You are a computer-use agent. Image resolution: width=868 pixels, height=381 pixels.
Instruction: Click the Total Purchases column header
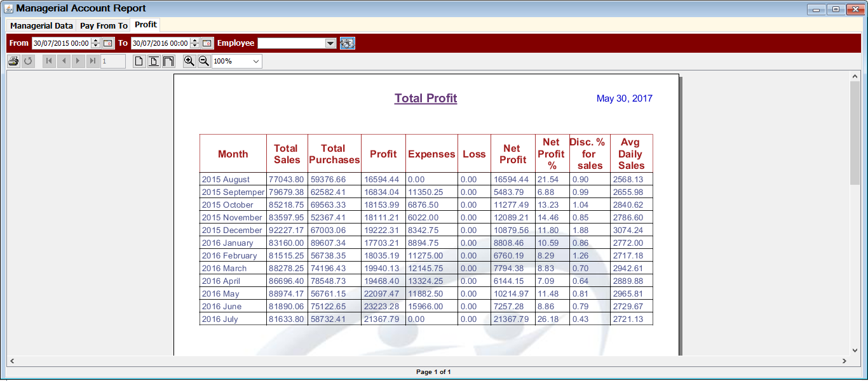pyautogui.click(x=335, y=154)
